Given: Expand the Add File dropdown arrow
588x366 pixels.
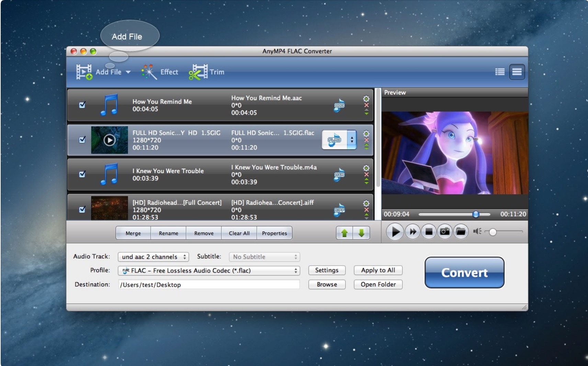Looking at the screenshot, I should coord(128,72).
